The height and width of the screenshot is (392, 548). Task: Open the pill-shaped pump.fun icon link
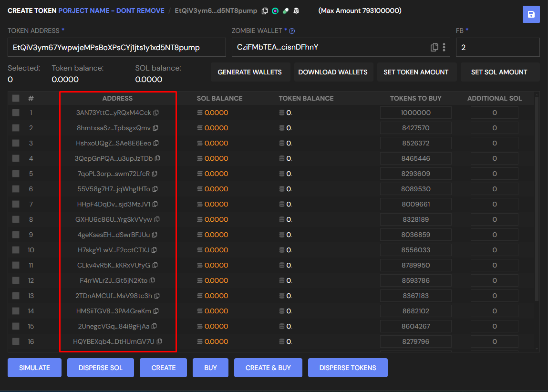[x=286, y=11]
